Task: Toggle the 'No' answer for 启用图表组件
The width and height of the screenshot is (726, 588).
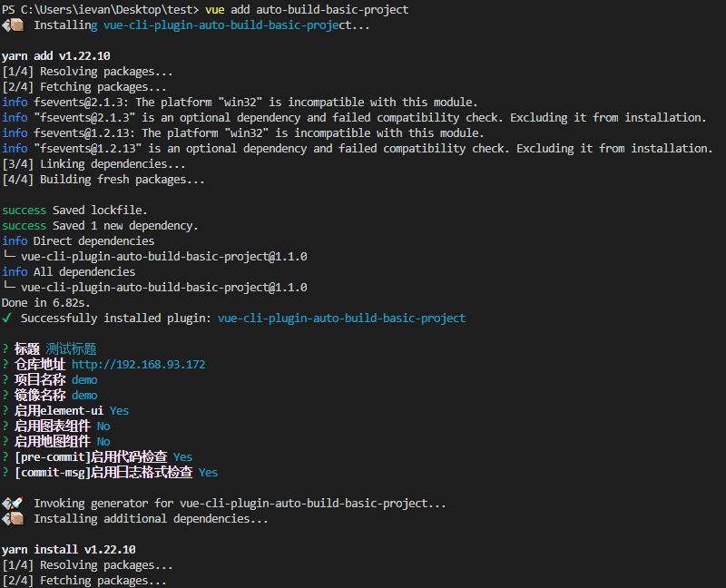Action: [103, 426]
